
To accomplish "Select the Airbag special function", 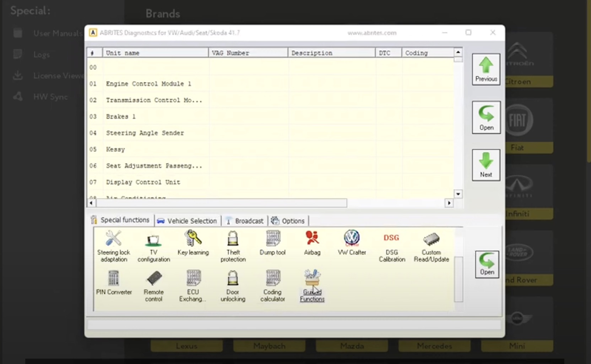I will 312,243.
